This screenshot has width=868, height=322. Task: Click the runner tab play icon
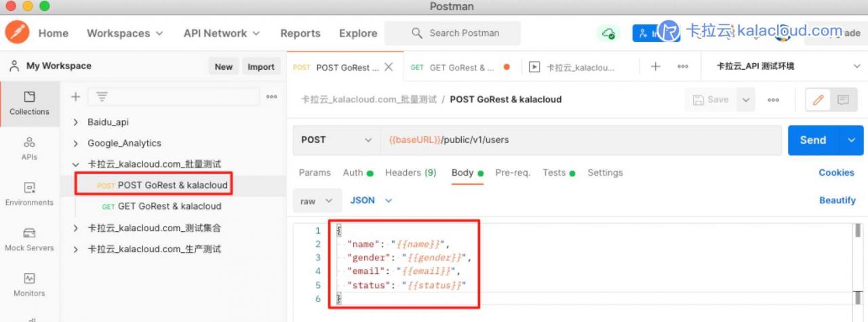tap(534, 67)
